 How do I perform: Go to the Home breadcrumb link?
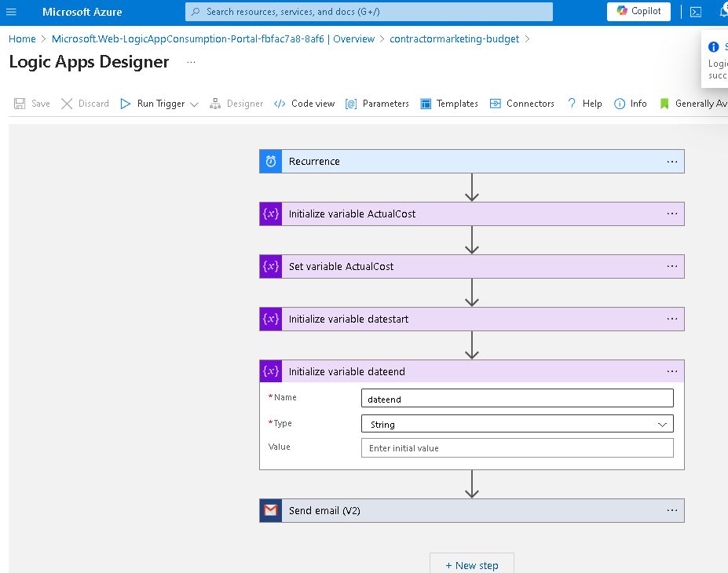[22, 39]
